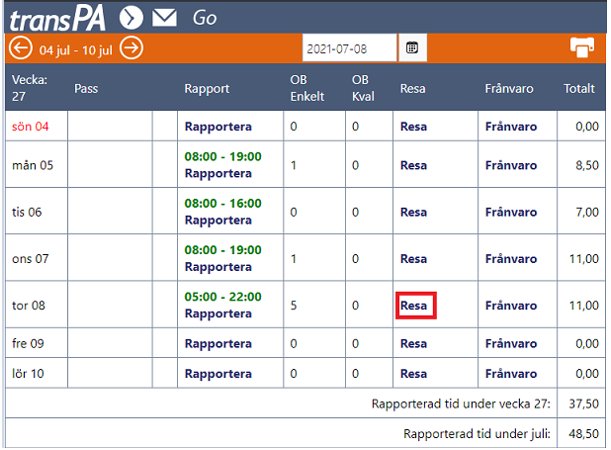The width and height of the screenshot is (611, 450).
Task: Open messages via the envelope icon
Action: (x=164, y=18)
